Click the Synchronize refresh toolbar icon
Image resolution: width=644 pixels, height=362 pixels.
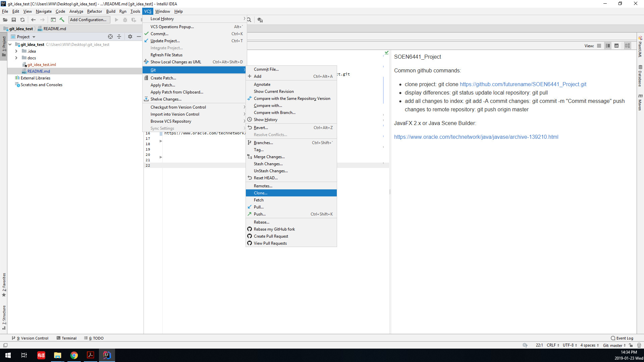(22, 20)
